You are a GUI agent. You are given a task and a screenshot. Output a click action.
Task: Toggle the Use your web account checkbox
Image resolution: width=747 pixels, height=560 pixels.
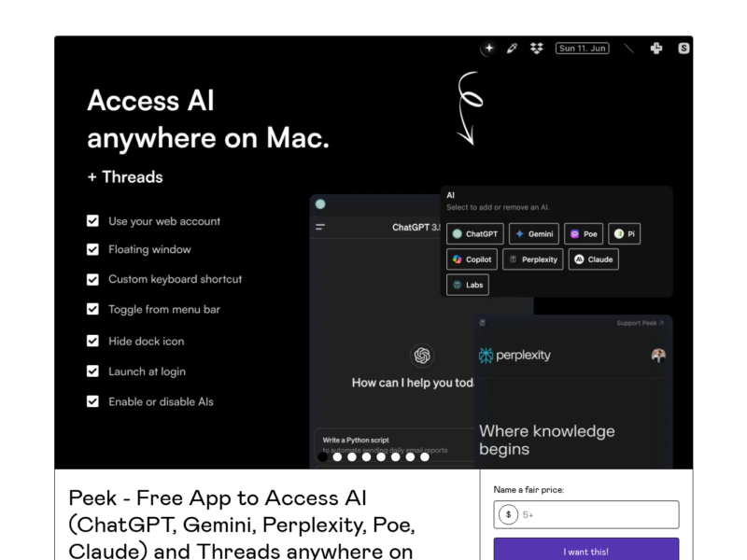[92, 221]
